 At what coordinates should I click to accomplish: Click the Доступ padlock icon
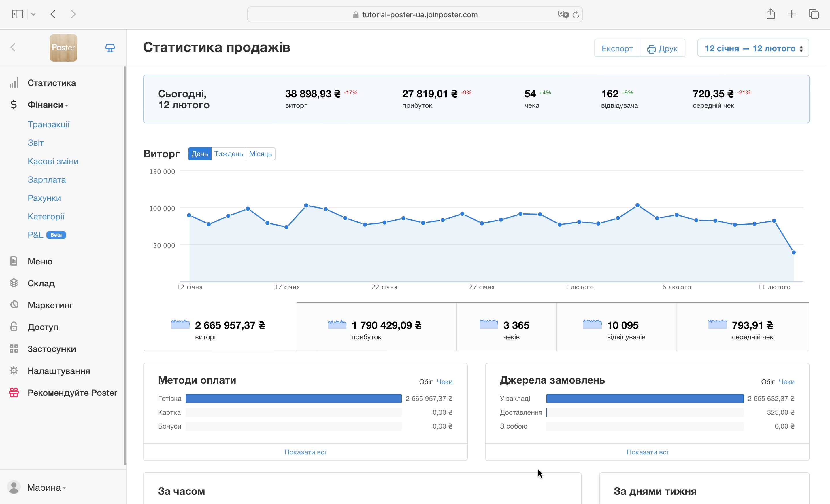[x=14, y=327]
